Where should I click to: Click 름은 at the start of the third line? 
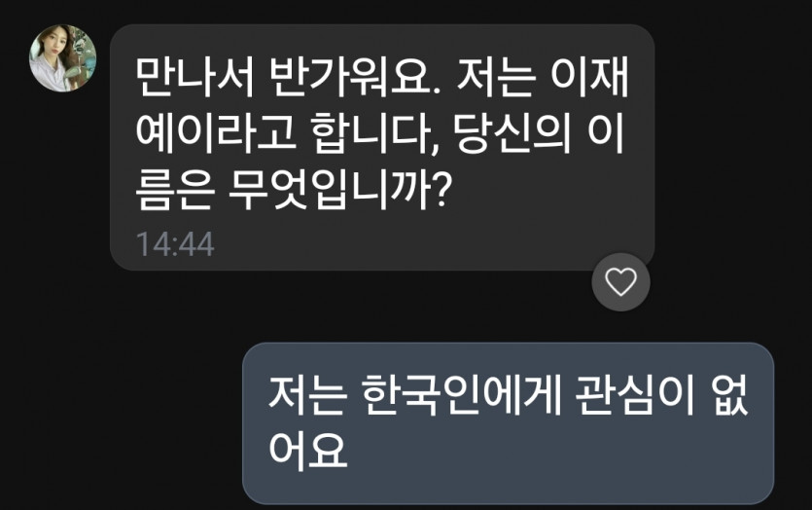click(174, 189)
